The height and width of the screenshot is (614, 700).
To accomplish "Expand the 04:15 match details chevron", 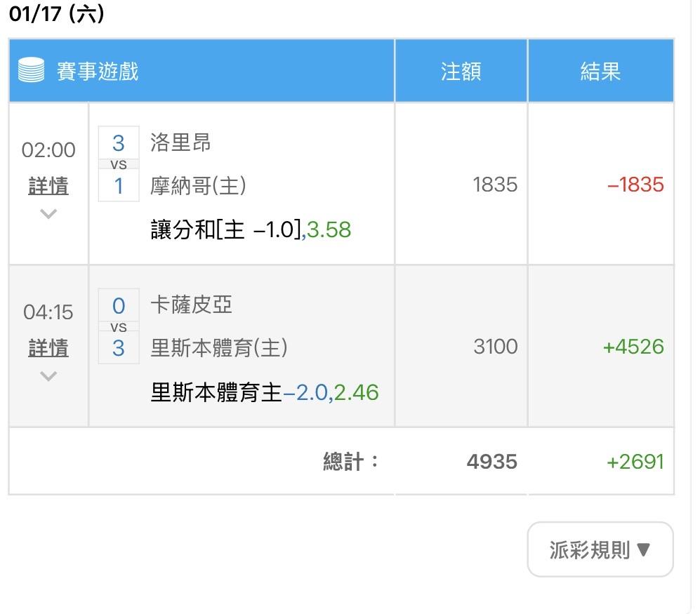I will [x=48, y=376].
